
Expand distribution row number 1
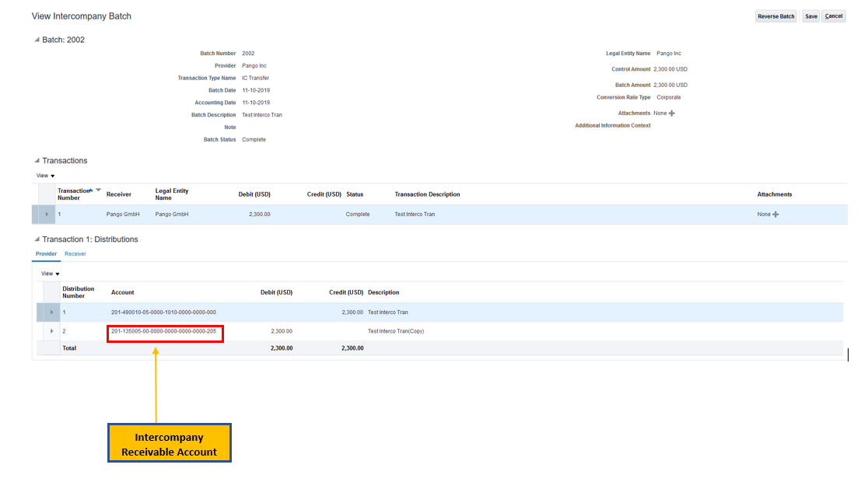point(52,313)
